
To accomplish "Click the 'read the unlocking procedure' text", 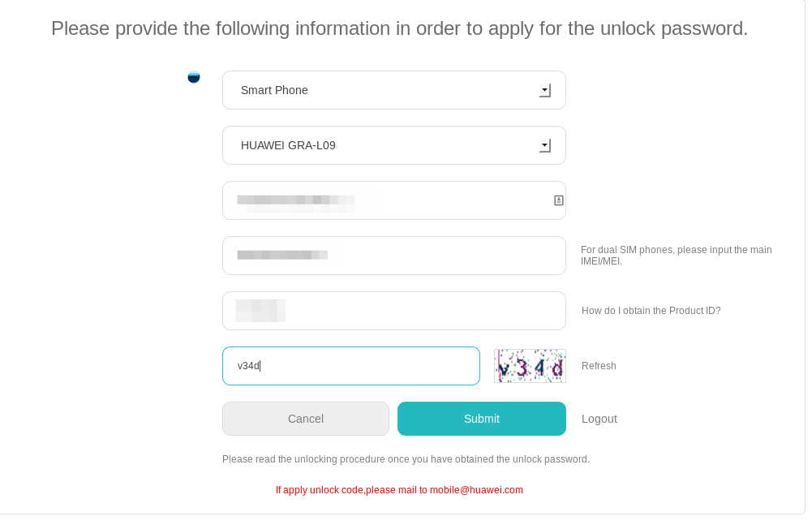I will click(406, 459).
